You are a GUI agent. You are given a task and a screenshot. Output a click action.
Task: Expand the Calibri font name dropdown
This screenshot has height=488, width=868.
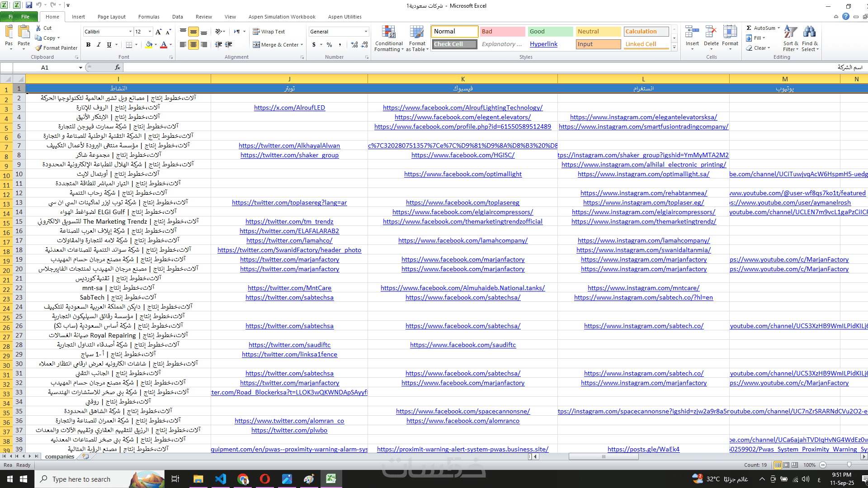tap(130, 32)
